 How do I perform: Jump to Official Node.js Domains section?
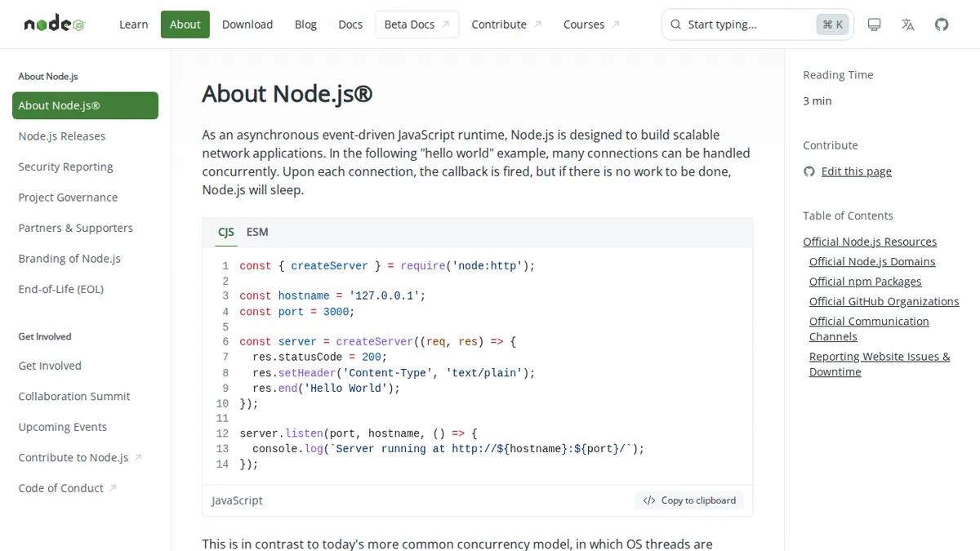pyautogui.click(x=872, y=262)
